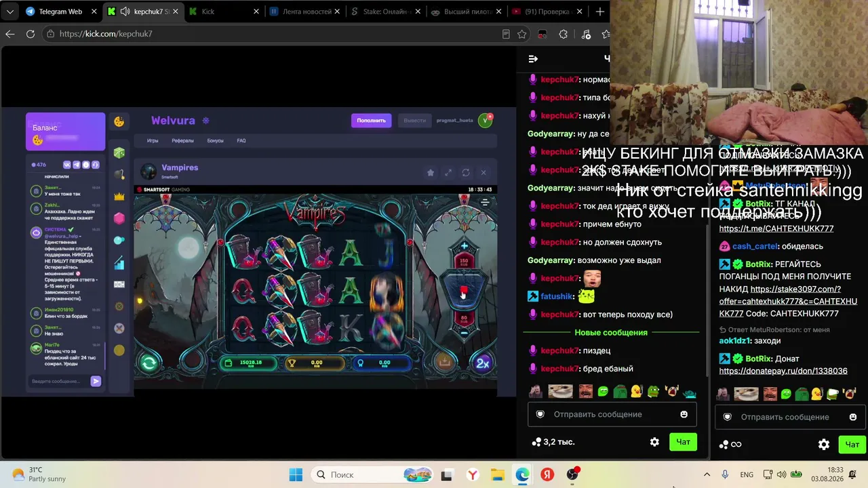Add Vampires game to favorites star
The image size is (868, 488).
431,173
